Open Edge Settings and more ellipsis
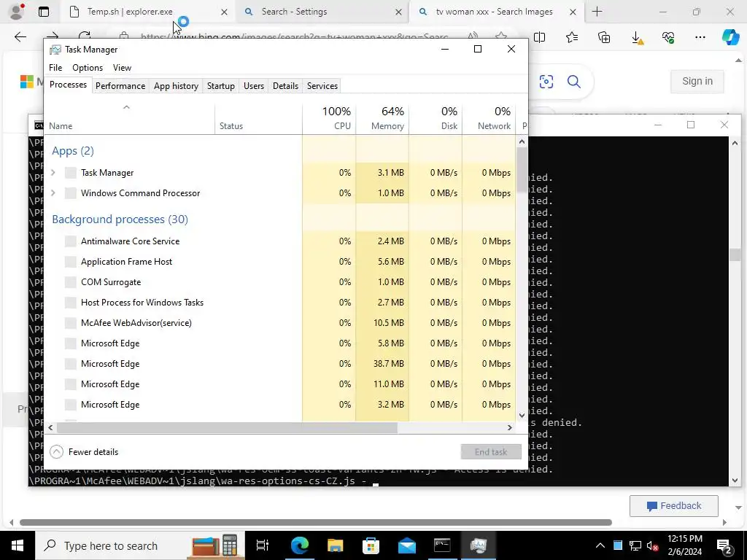The image size is (747, 560). click(x=700, y=37)
